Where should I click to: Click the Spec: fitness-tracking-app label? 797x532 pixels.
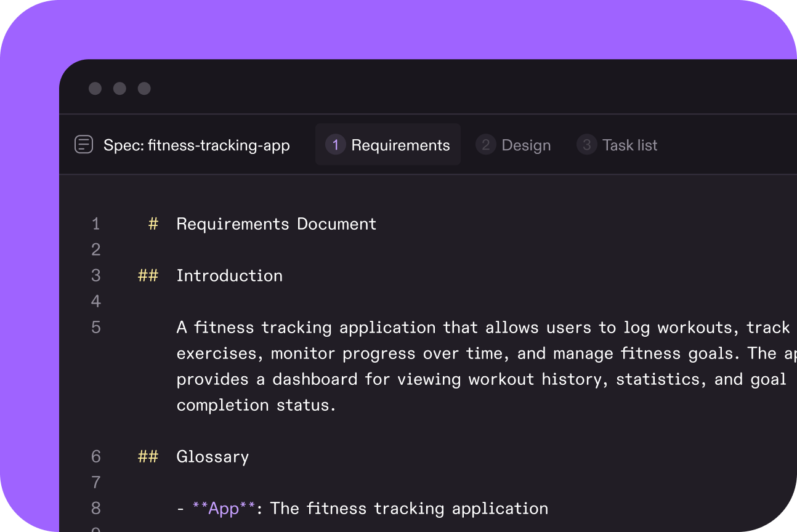pos(196,144)
